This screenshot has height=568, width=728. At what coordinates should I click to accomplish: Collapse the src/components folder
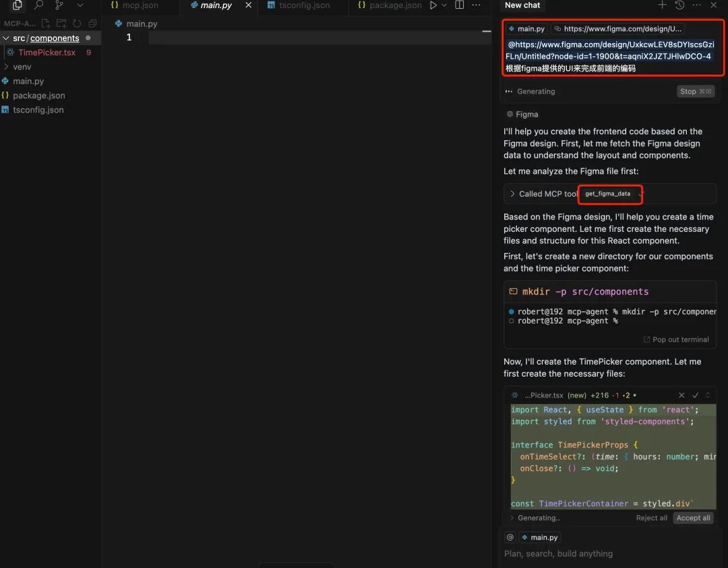pyautogui.click(x=6, y=38)
